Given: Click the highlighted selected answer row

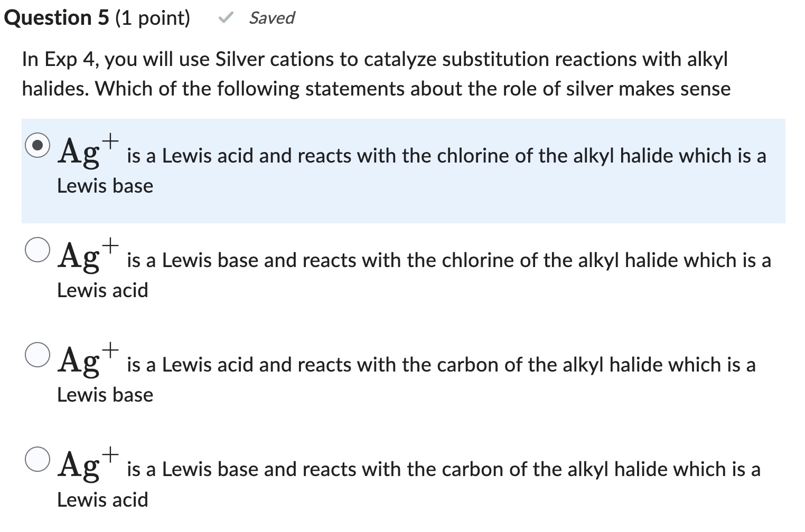Looking at the screenshot, I should [x=401, y=169].
